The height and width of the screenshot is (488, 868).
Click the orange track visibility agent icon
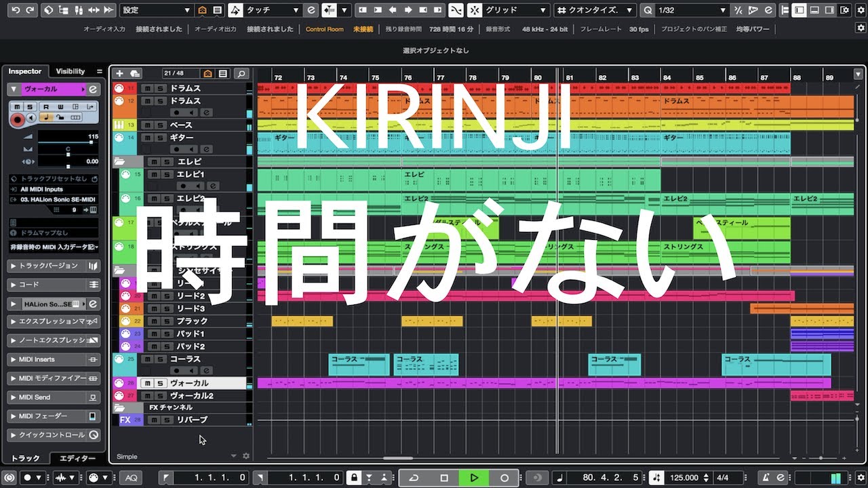tap(208, 73)
